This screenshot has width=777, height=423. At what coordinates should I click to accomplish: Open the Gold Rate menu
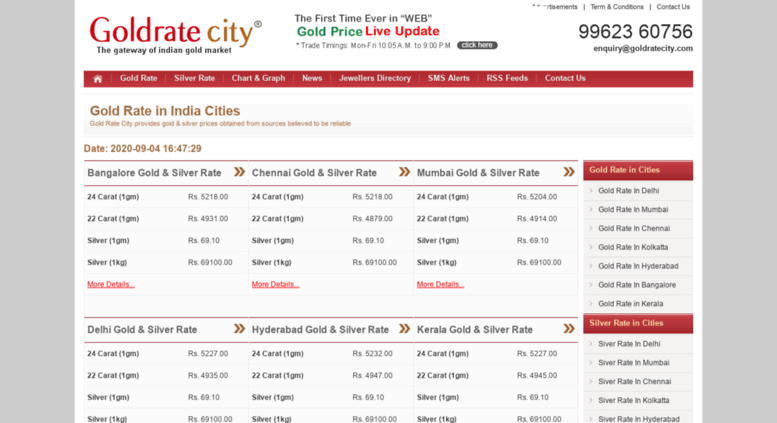tap(138, 78)
